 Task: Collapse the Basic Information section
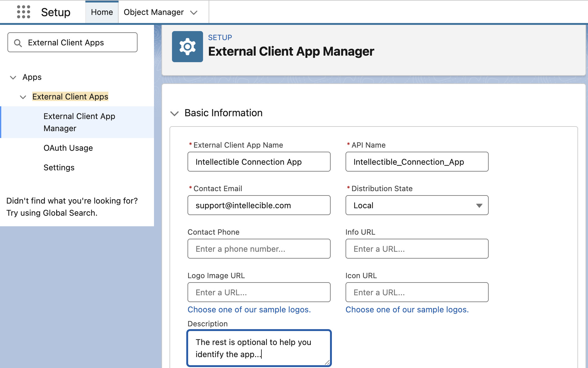click(174, 113)
